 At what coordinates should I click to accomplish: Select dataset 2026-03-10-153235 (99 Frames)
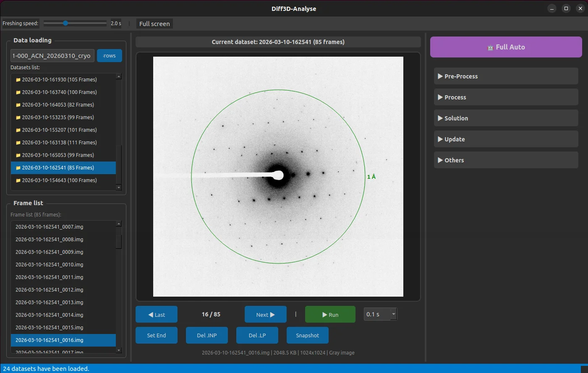(63, 117)
